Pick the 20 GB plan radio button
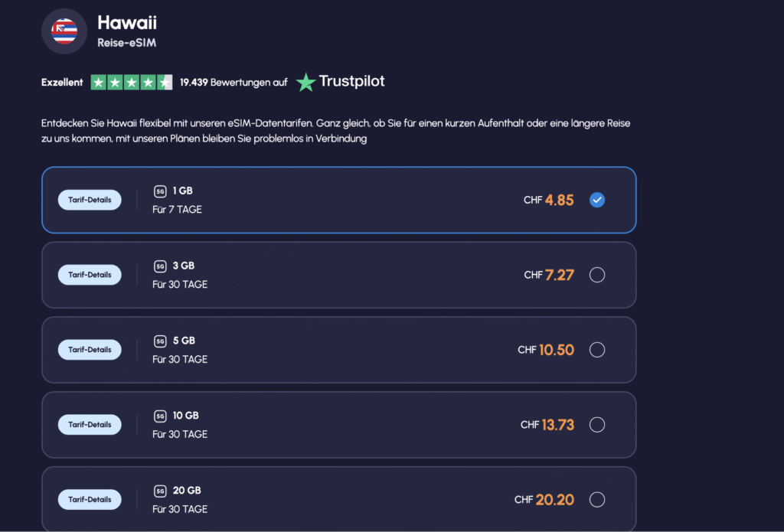The width and height of the screenshot is (784, 532). 597,500
